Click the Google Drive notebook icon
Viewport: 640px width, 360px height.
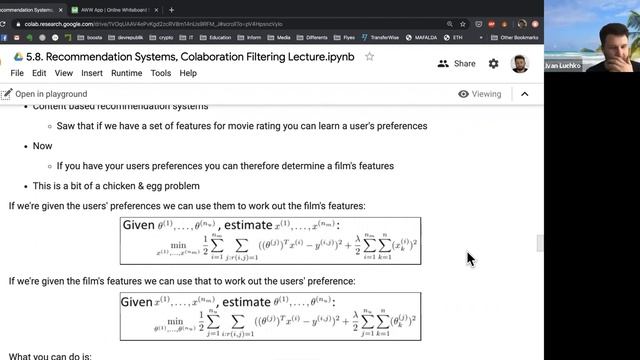point(18,57)
